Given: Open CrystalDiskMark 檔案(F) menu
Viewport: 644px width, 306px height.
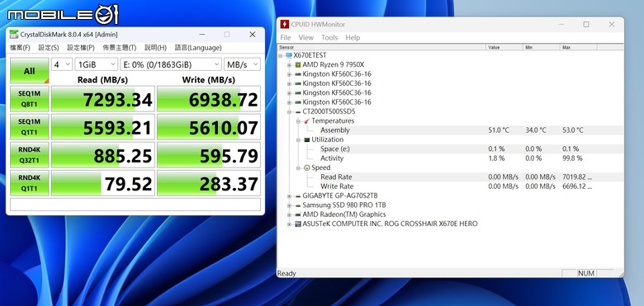Looking at the screenshot, I should point(20,48).
